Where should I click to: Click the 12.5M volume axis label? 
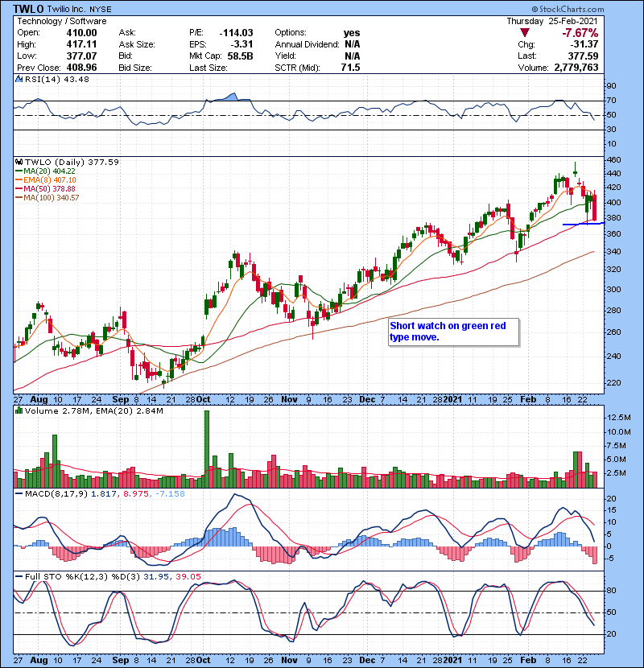tap(618, 417)
